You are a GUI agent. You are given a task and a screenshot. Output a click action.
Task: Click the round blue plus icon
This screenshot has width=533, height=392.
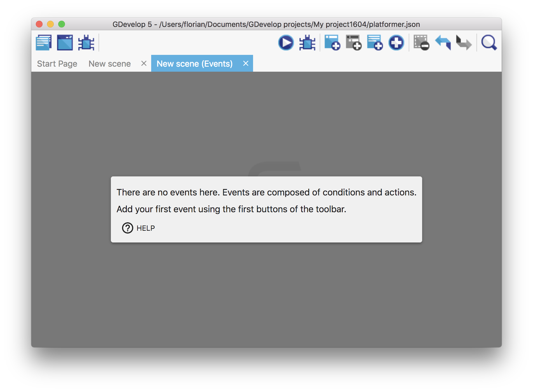point(396,43)
